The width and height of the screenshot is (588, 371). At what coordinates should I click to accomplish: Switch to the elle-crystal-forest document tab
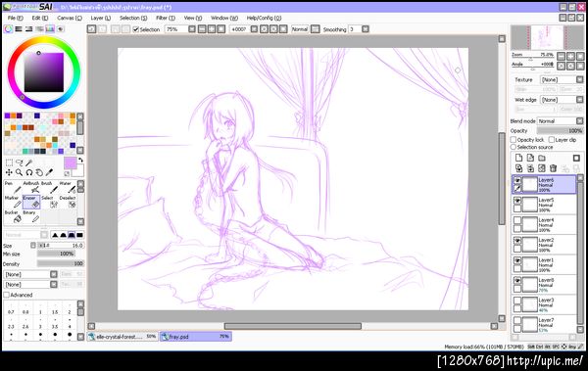[x=122, y=337]
